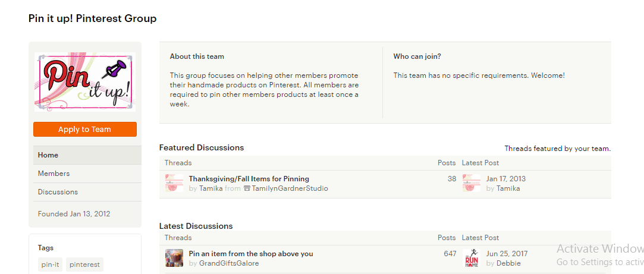Open the Members sidebar tab
644x274 pixels.
pyautogui.click(x=54, y=174)
